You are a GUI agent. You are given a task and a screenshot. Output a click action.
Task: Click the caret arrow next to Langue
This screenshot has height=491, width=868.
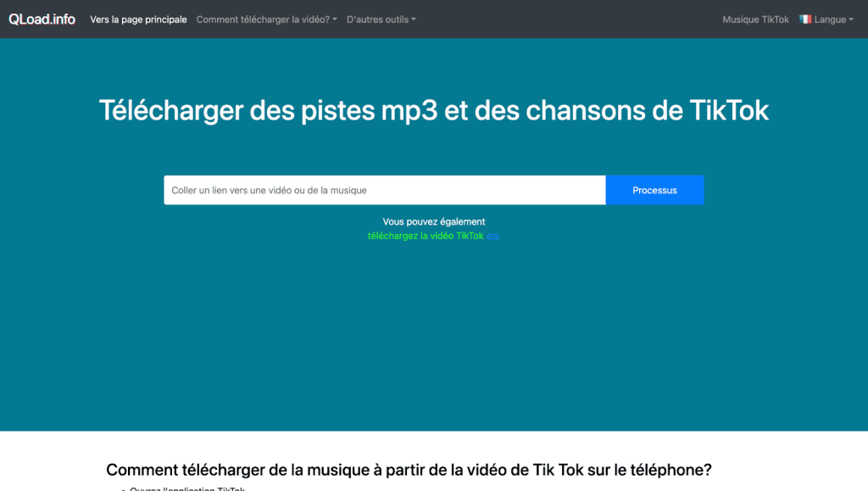(x=851, y=20)
